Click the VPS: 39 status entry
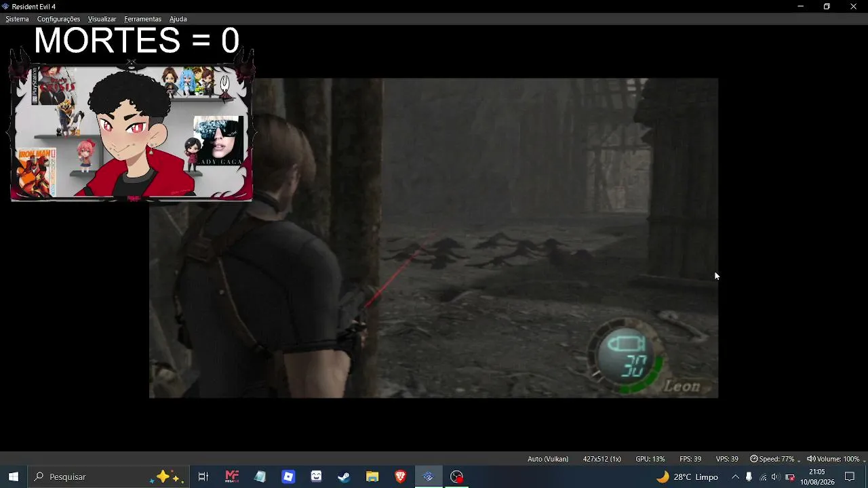This screenshot has height=488, width=868. tap(727, 459)
